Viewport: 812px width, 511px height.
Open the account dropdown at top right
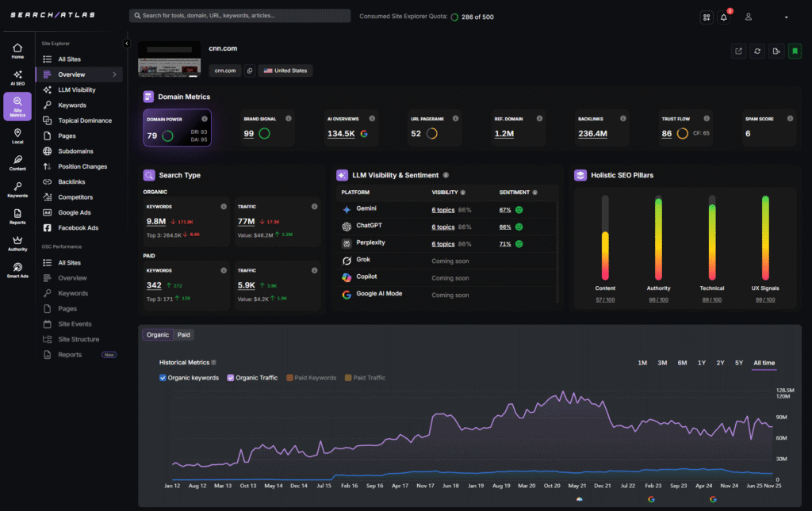(786, 16)
